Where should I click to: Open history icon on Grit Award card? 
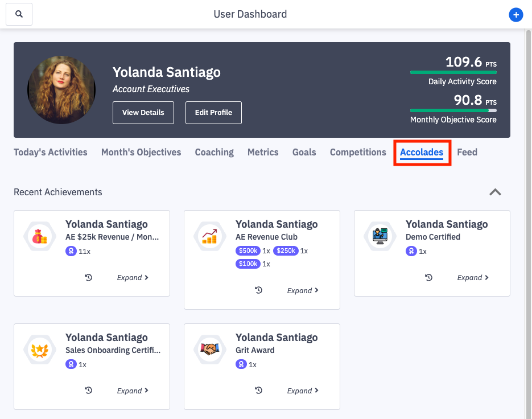(x=258, y=391)
